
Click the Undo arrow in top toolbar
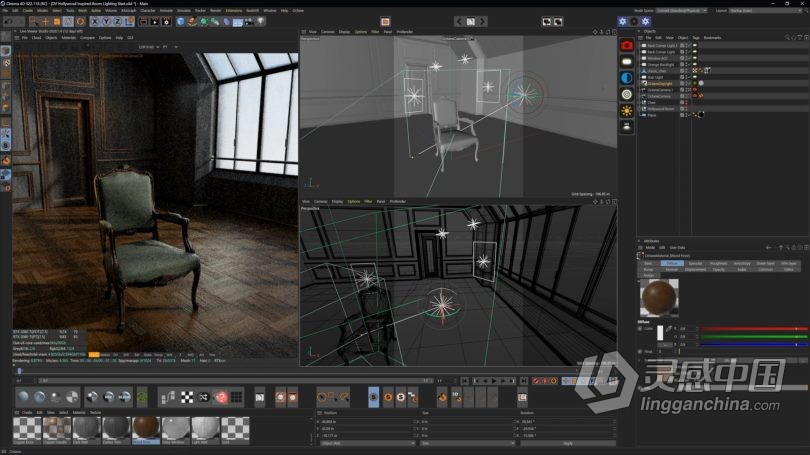(x=8, y=22)
